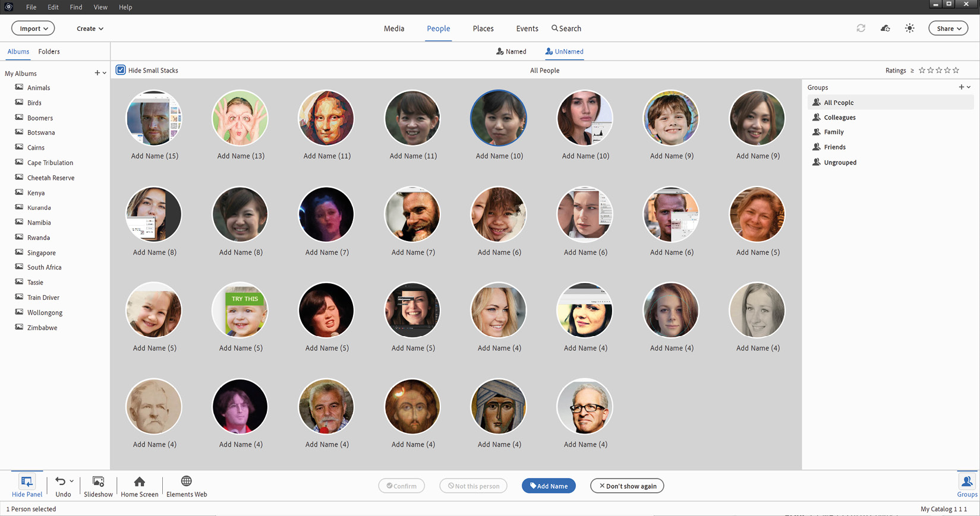Open the Undo dropdown arrow

tap(72, 482)
